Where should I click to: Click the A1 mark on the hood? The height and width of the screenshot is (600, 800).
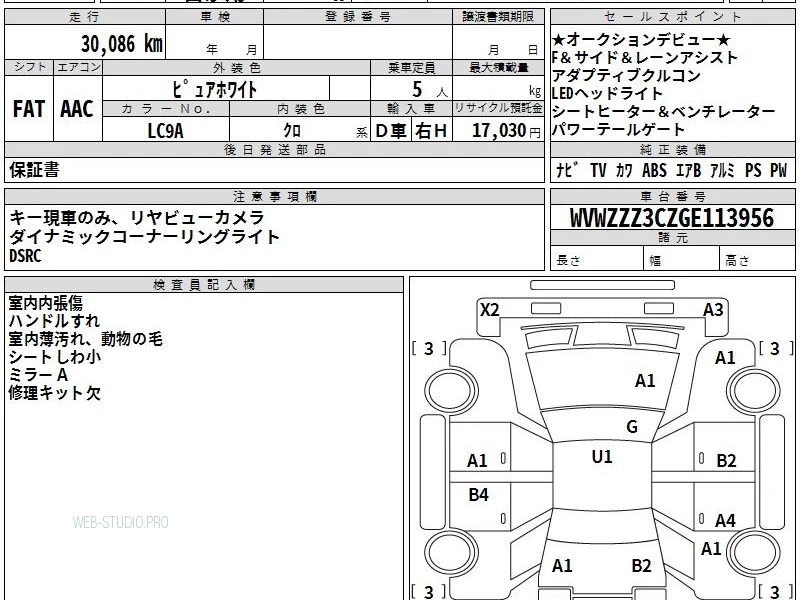645,381
